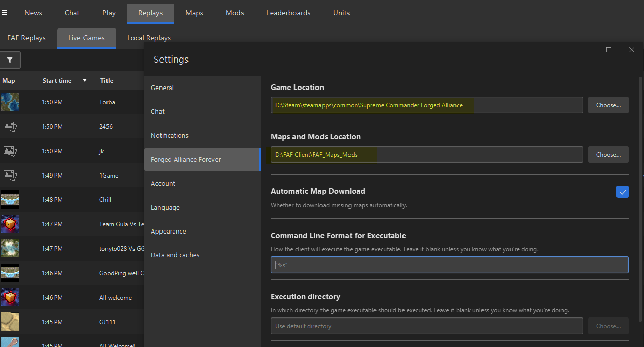Viewport: 644px width, 347px height.
Task: Select the Chill game map thumbnail
Action: pyautogui.click(x=10, y=199)
